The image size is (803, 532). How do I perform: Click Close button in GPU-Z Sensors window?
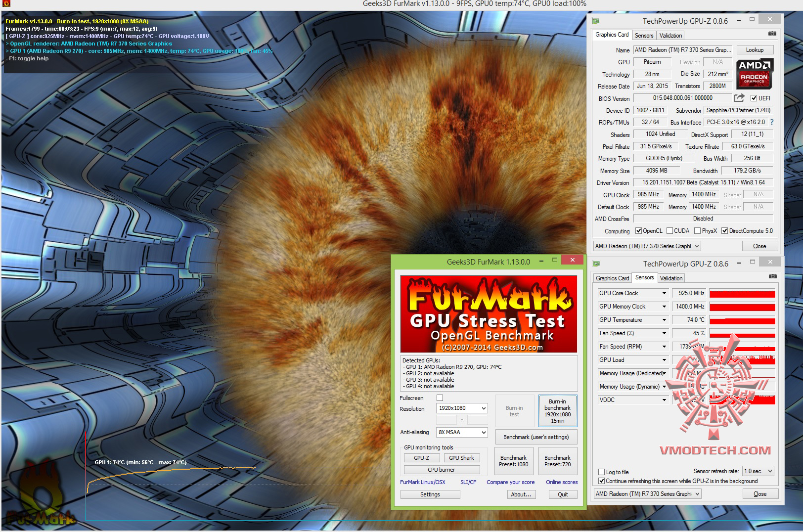point(760,494)
